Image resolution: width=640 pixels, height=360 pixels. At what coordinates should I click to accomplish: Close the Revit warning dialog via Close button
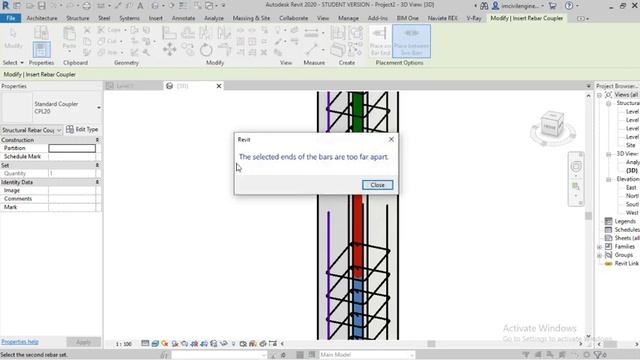(377, 185)
